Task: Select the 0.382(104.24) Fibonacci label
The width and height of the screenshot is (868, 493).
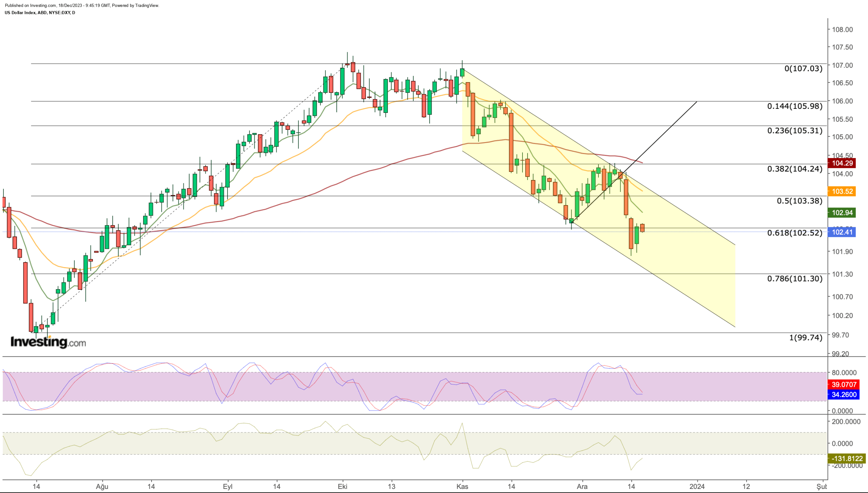Action: pos(795,169)
